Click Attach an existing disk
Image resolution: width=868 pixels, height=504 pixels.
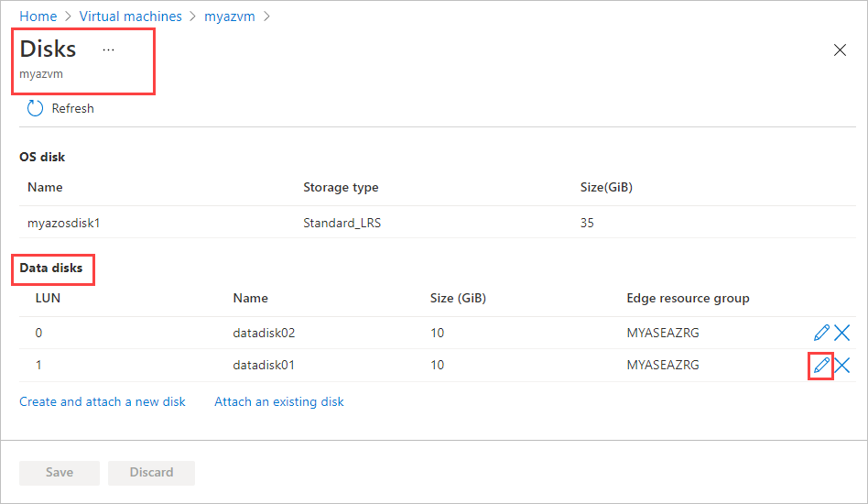coord(279,401)
